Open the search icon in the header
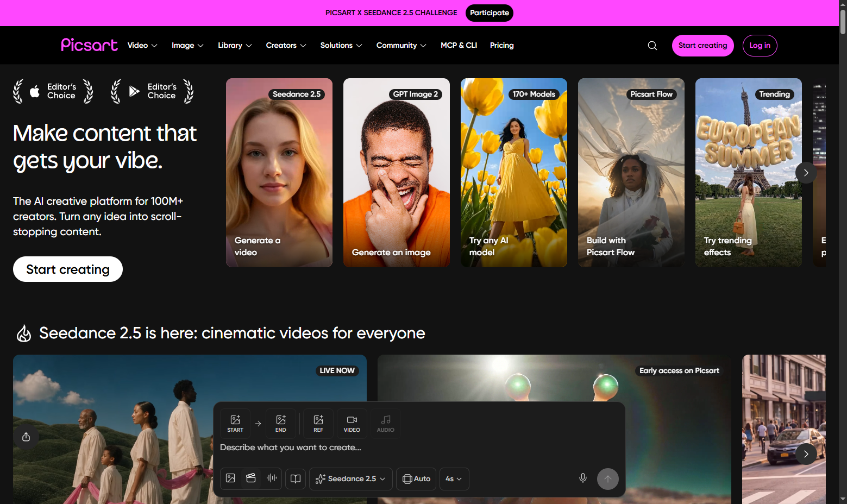This screenshot has width=847, height=504. [652, 46]
